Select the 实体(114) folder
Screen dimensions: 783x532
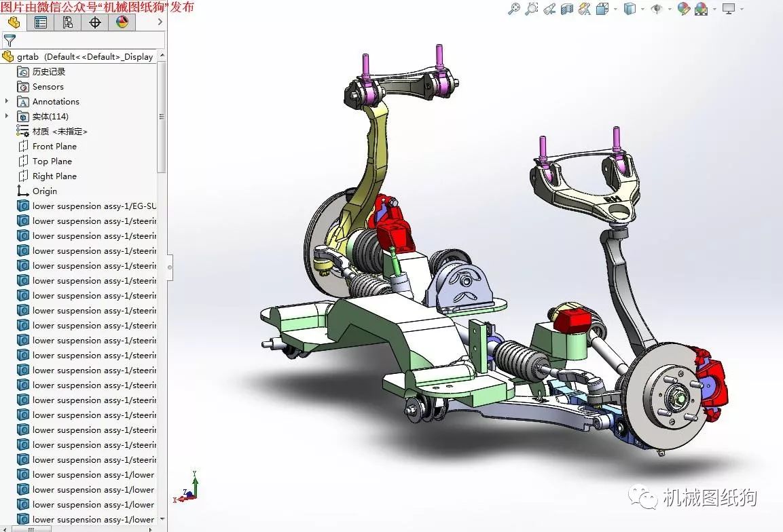[43, 117]
